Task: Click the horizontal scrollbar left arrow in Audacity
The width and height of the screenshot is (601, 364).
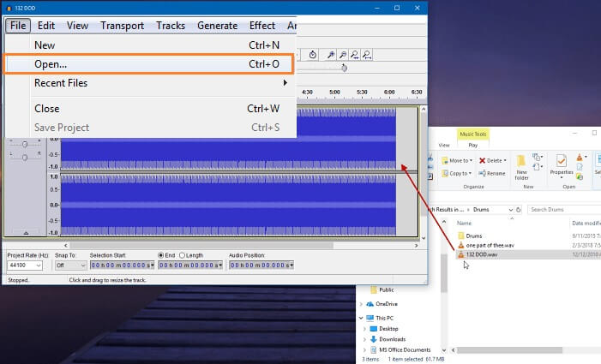Action: (65, 245)
